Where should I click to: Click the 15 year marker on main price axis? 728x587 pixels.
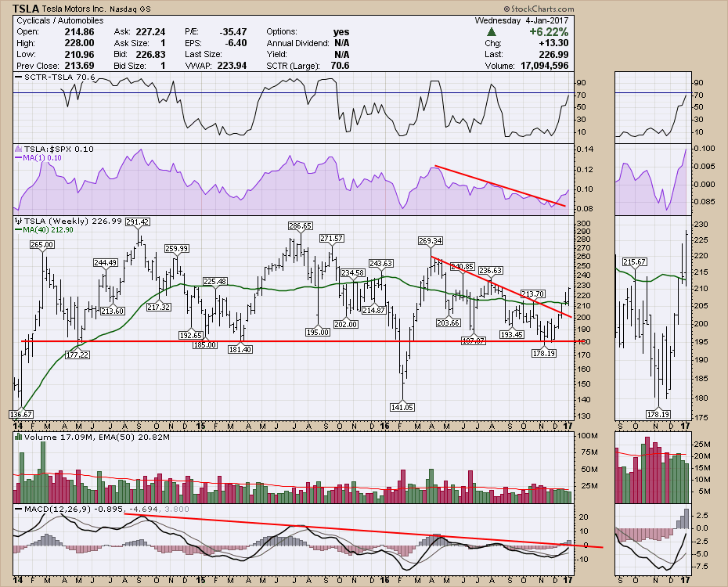click(200, 425)
